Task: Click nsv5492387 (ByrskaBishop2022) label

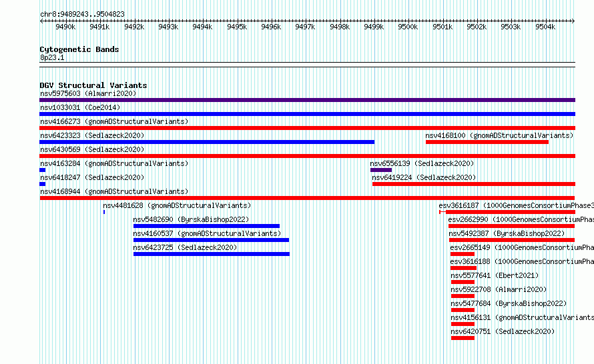Action: click(507, 233)
